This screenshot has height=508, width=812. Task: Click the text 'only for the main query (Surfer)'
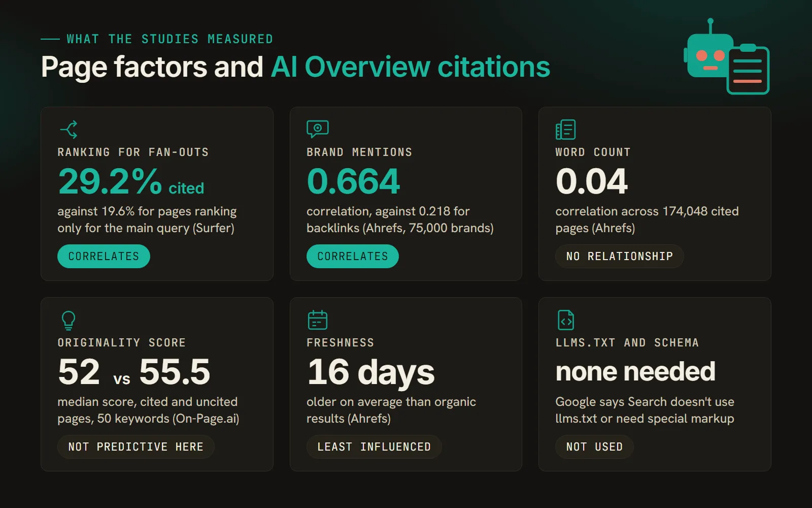tap(146, 228)
